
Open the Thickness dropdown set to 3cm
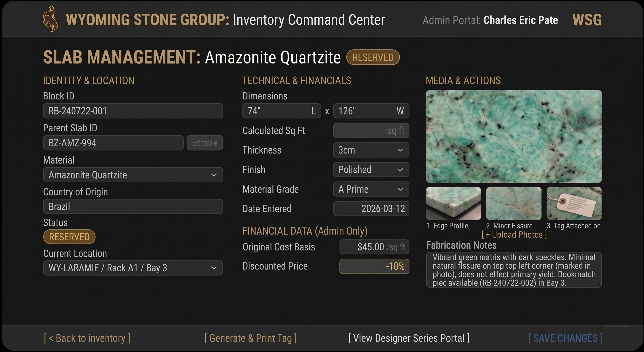[x=371, y=150]
